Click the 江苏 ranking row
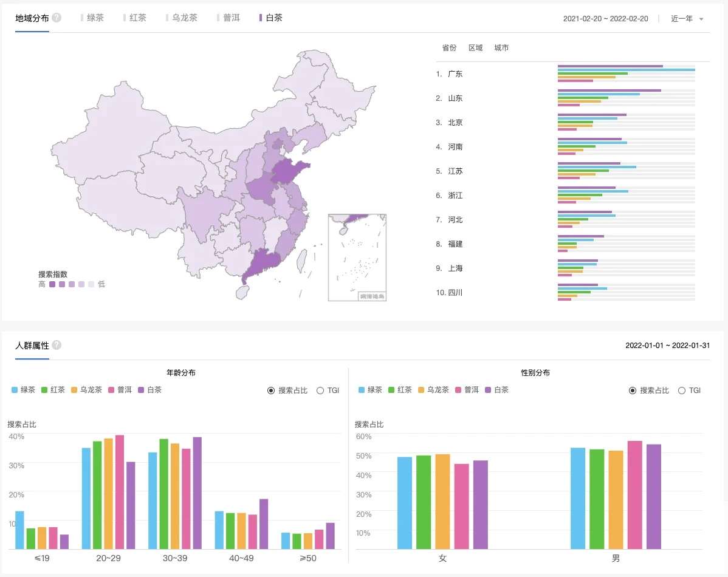 tap(566, 171)
